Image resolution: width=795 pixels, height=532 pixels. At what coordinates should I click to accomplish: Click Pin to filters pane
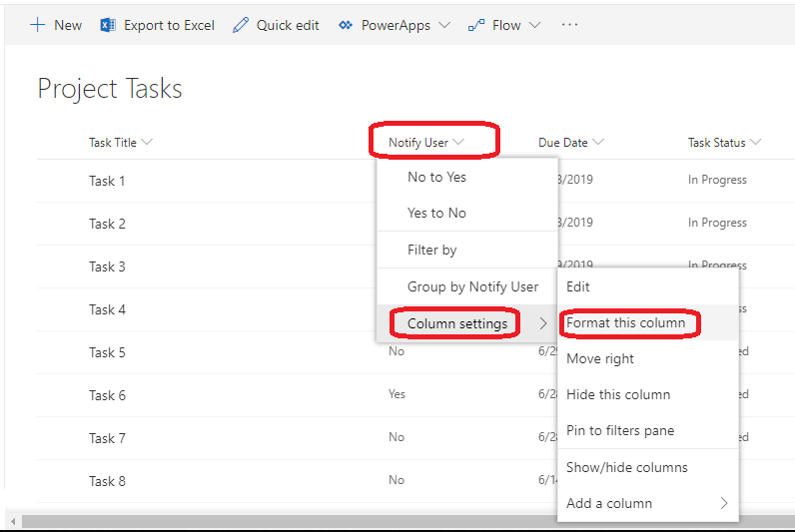pos(620,430)
